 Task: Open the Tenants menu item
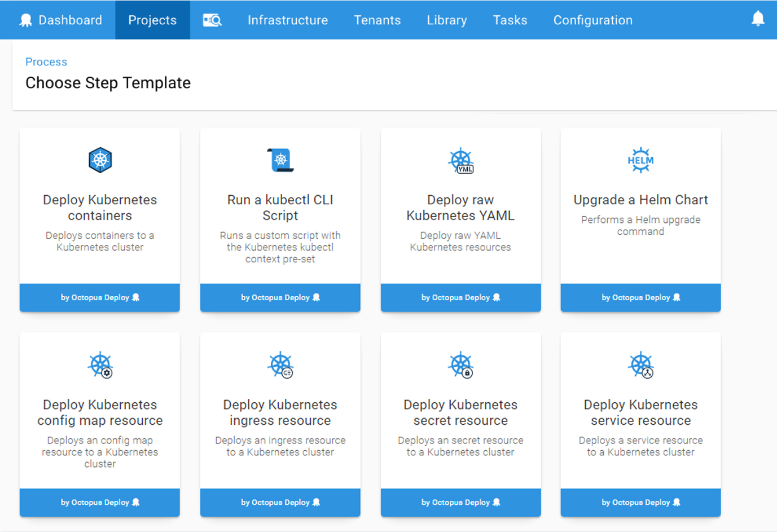(377, 20)
